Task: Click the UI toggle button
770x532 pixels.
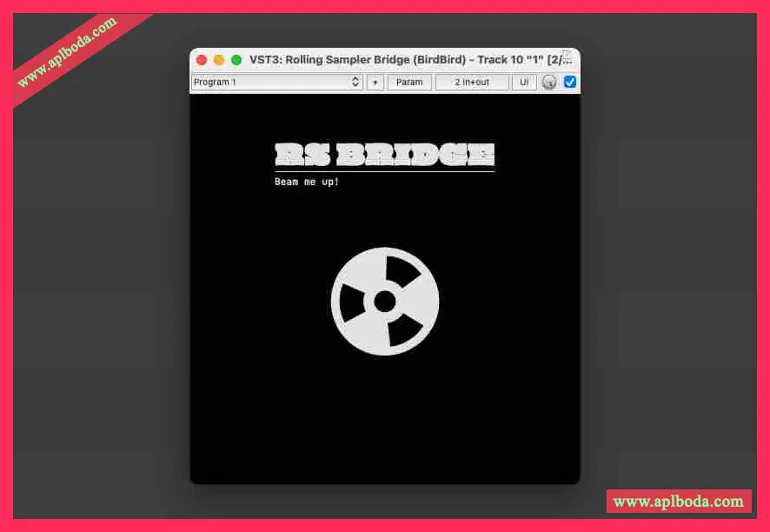Action: tap(523, 83)
